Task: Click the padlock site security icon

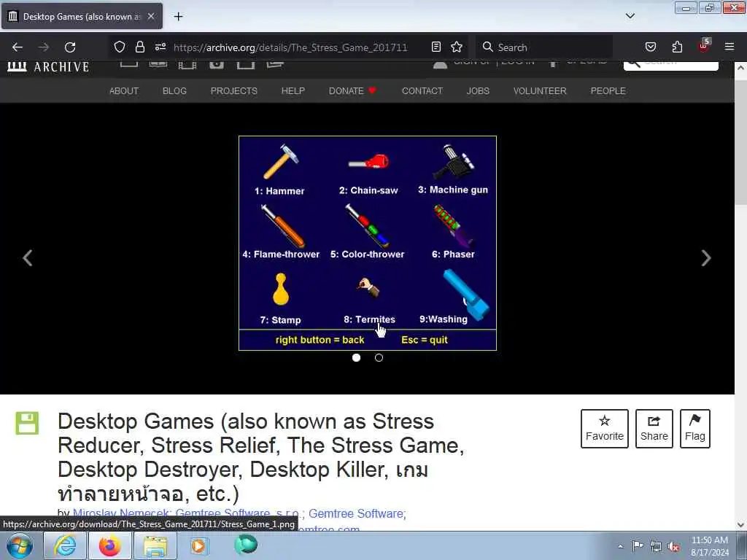Action: [139, 47]
